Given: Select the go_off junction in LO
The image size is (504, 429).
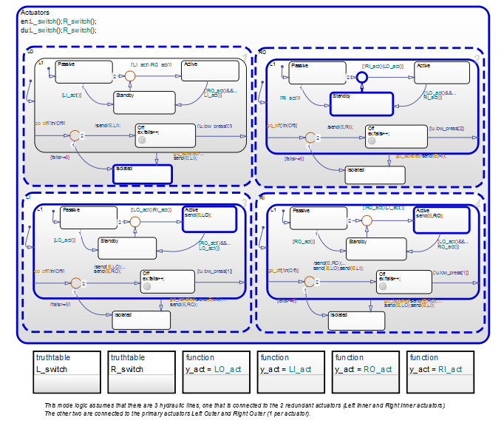Looking at the screenshot, I should [x=75, y=135].
